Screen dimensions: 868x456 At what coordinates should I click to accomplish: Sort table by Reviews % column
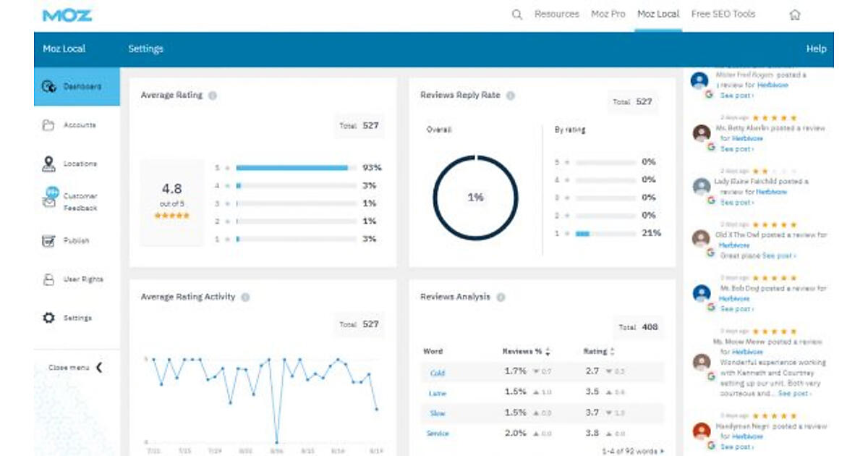(x=548, y=352)
